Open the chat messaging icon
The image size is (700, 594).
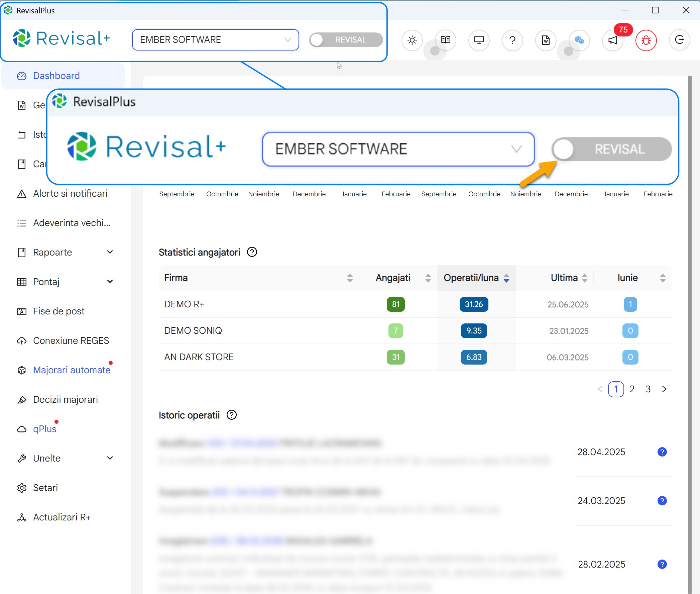[580, 40]
